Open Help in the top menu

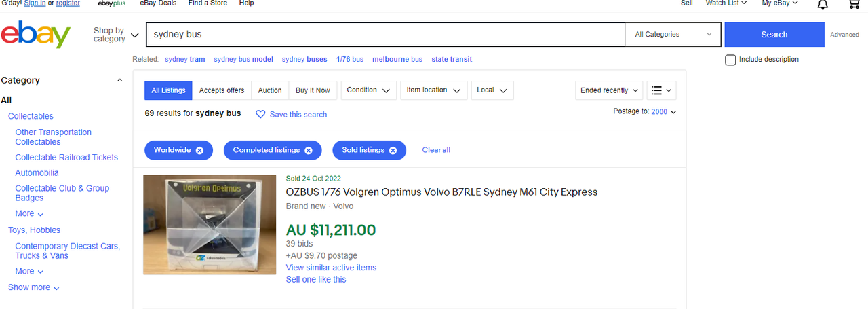click(x=247, y=3)
